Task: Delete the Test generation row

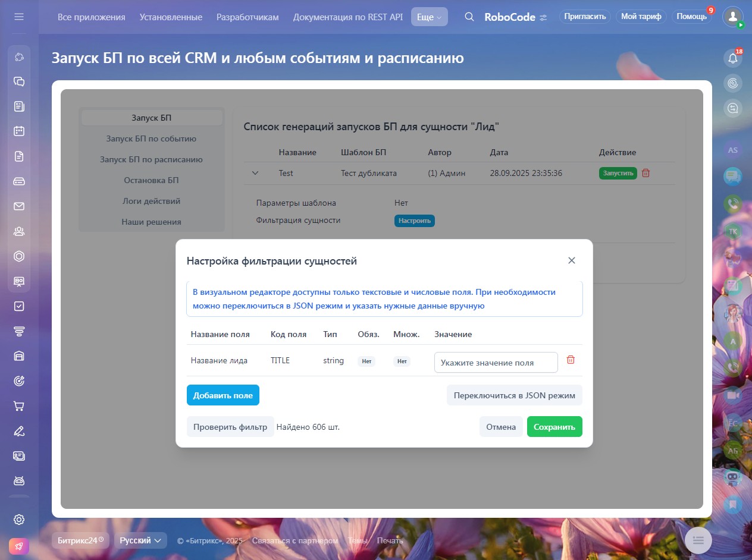Action: 646,173
